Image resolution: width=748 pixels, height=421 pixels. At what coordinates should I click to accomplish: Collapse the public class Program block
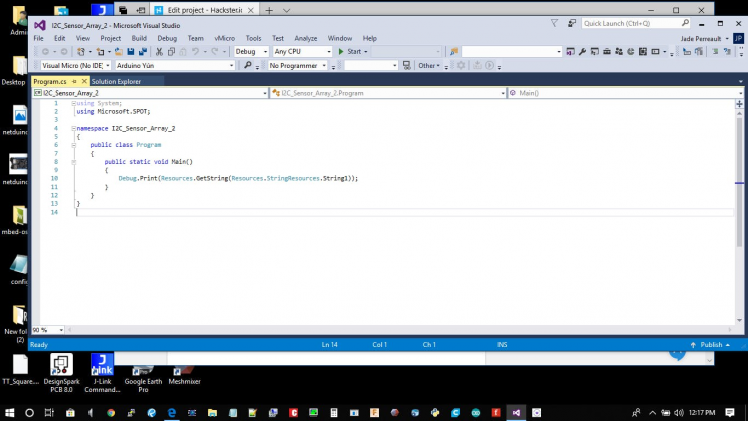click(73, 145)
